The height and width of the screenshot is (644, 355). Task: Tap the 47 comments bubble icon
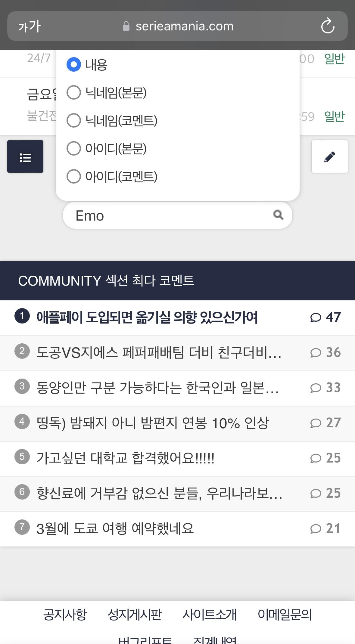click(316, 317)
